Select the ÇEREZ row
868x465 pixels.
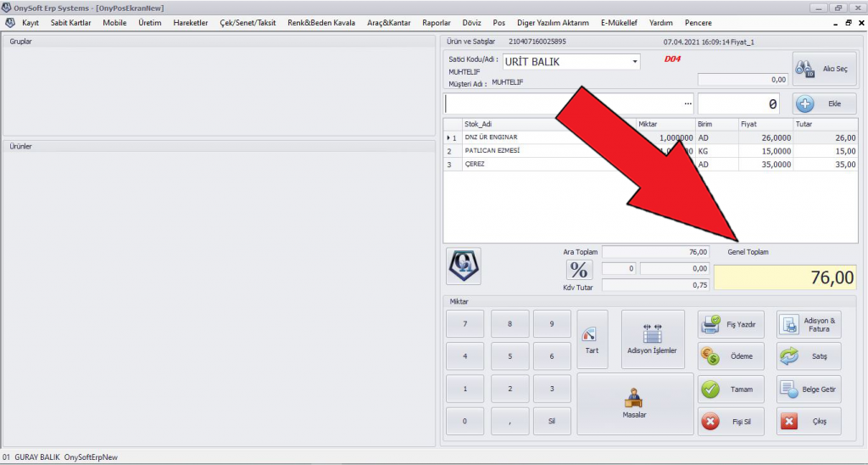650,164
